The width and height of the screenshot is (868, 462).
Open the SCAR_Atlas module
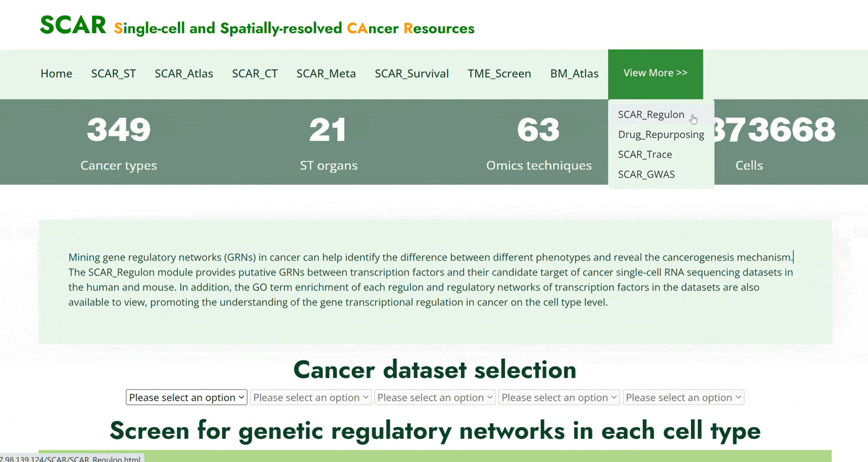(x=184, y=74)
